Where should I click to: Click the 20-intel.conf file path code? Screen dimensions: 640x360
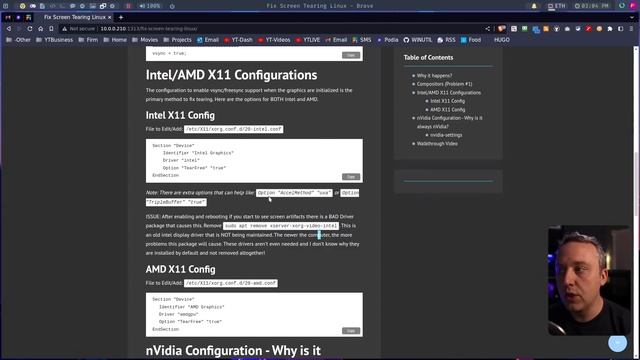point(233,129)
